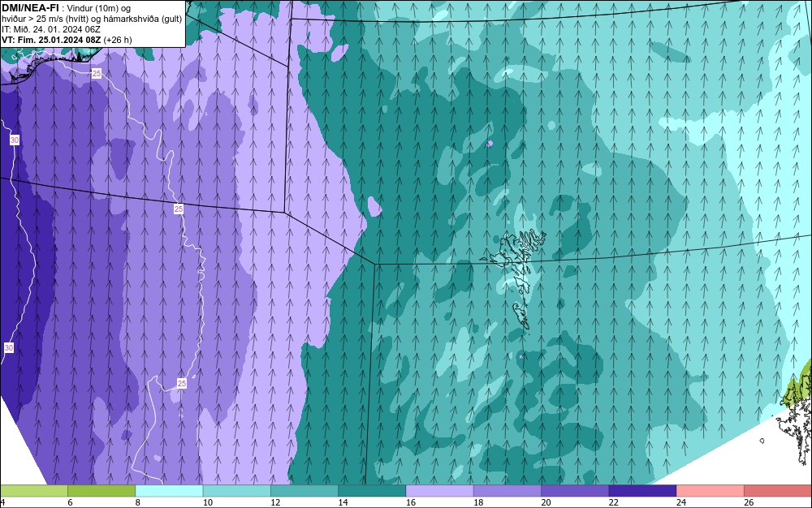The height and width of the screenshot is (508, 812).
Task: Click the legend value 10
Action: click(208, 502)
